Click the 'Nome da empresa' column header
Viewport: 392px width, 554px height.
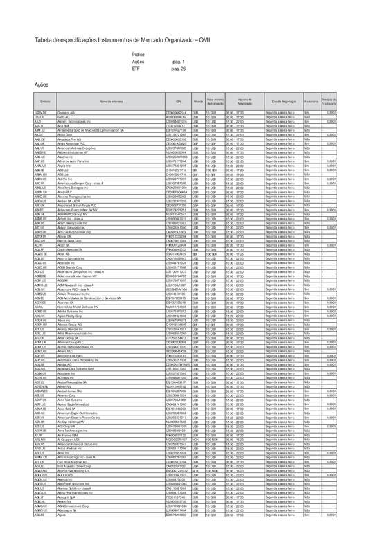coord(111,101)
